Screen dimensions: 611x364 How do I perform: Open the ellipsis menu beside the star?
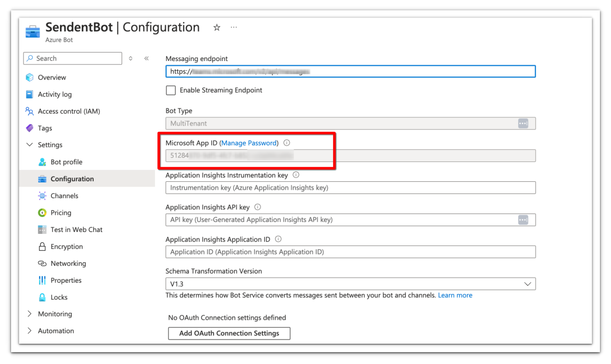[x=234, y=27]
